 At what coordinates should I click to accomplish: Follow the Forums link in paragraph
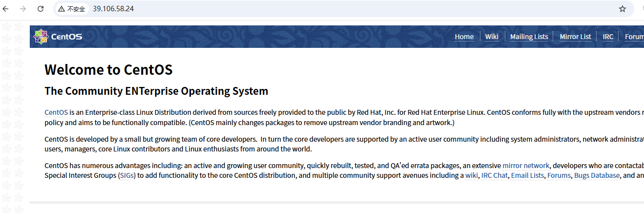click(559, 175)
